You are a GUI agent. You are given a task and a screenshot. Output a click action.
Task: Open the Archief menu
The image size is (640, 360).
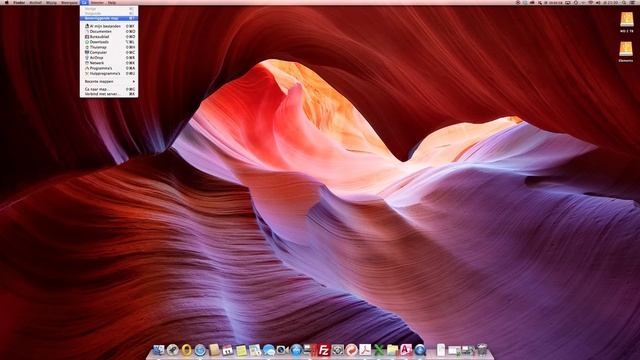click(x=36, y=2)
